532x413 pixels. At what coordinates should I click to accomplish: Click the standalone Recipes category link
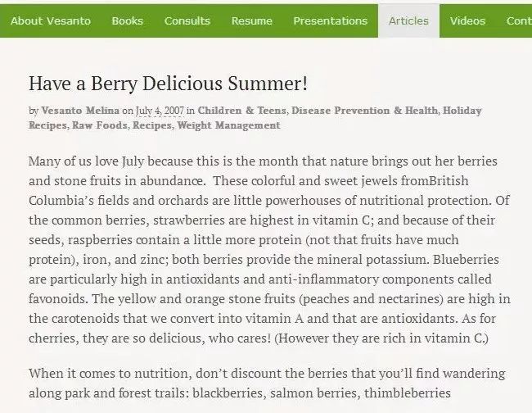151,125
